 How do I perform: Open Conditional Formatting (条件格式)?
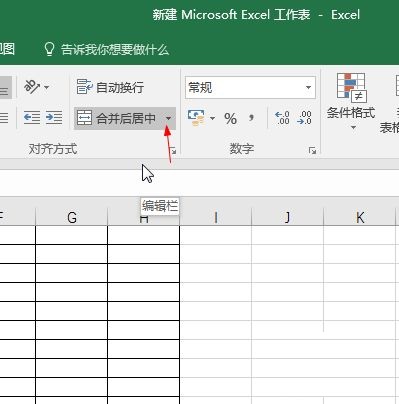[x=351, y=102]
